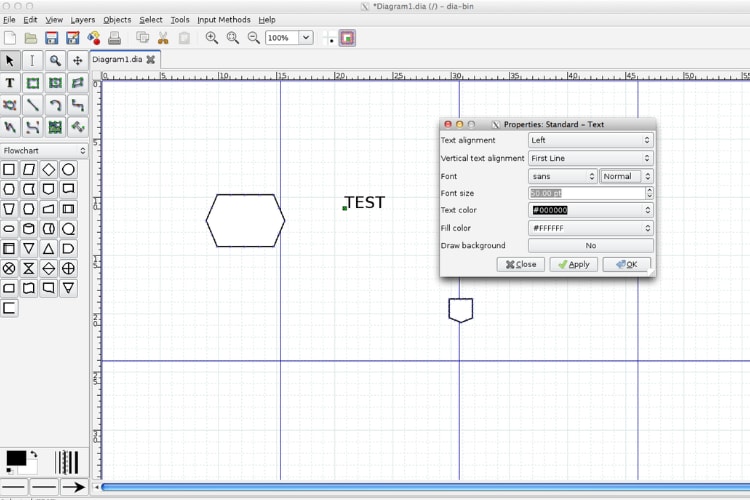Viewport: 750px width, 500px height.
Task: Open the sans font family dropdown
Action: [x=563, y=177]
